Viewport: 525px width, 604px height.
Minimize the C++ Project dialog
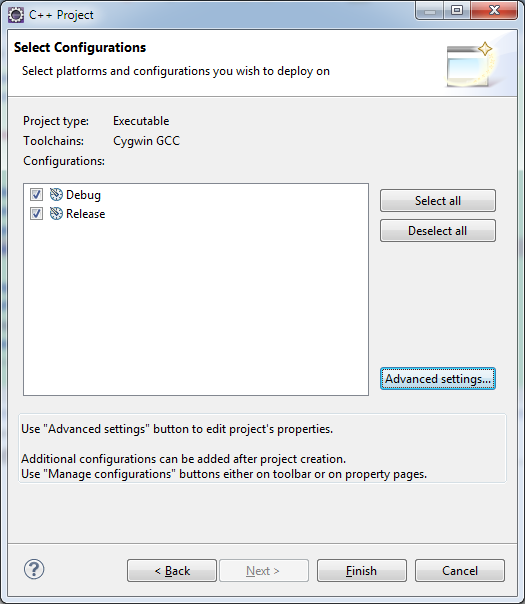(430, 10)
